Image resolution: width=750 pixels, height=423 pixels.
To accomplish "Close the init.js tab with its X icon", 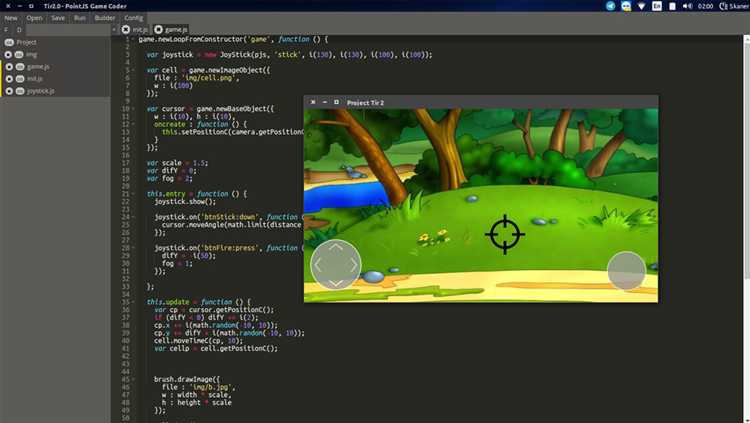I will pyautogui.click(x=125, y=30).
